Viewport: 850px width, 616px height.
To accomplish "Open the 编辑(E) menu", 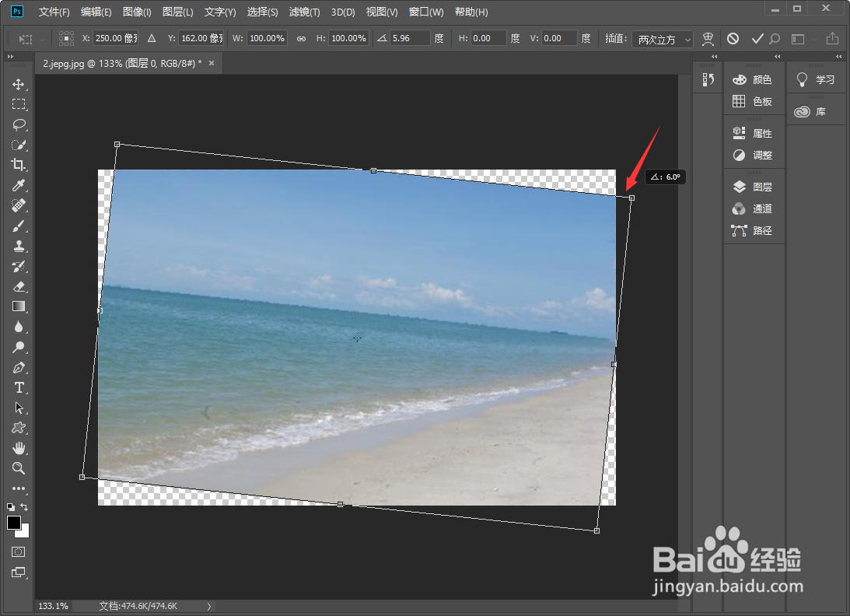I will (96, 12).
